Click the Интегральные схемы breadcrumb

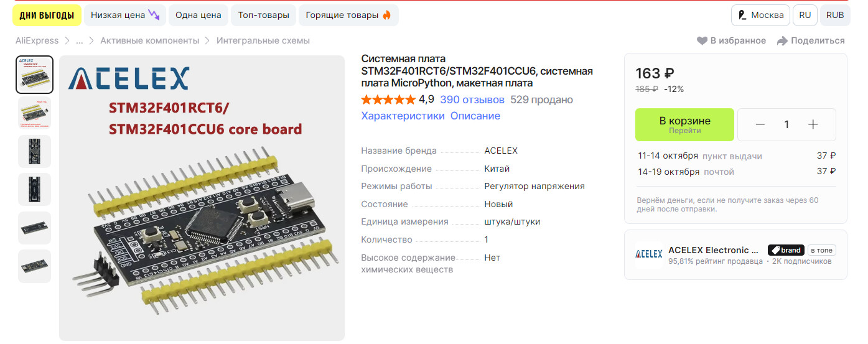tap(263, 40)
